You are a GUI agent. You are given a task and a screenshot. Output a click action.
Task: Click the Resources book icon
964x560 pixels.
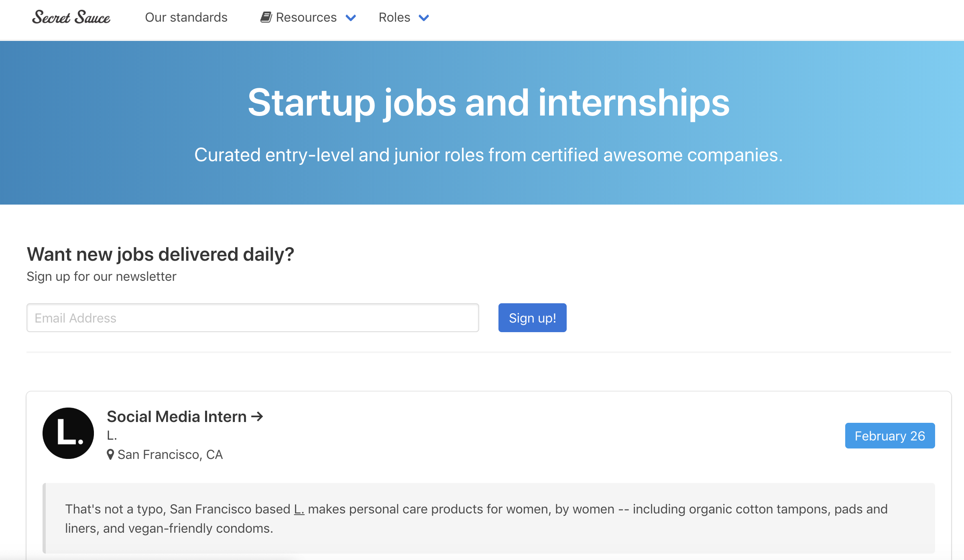pos(266,17)
